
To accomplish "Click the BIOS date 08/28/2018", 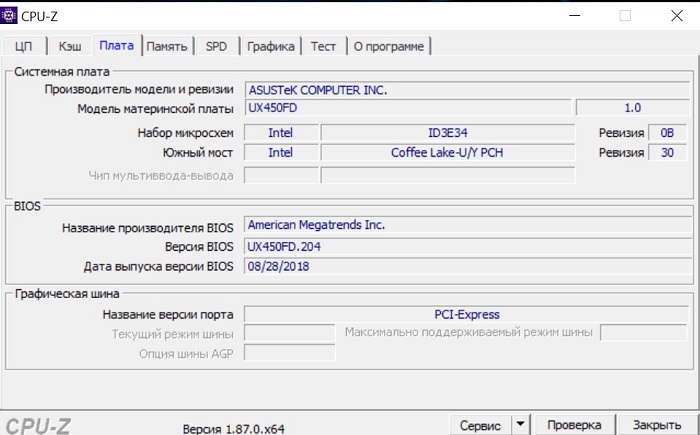I will (x=467, y=267).
